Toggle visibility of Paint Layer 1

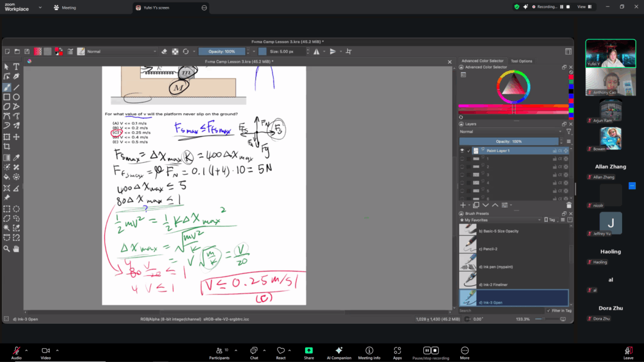462,151
